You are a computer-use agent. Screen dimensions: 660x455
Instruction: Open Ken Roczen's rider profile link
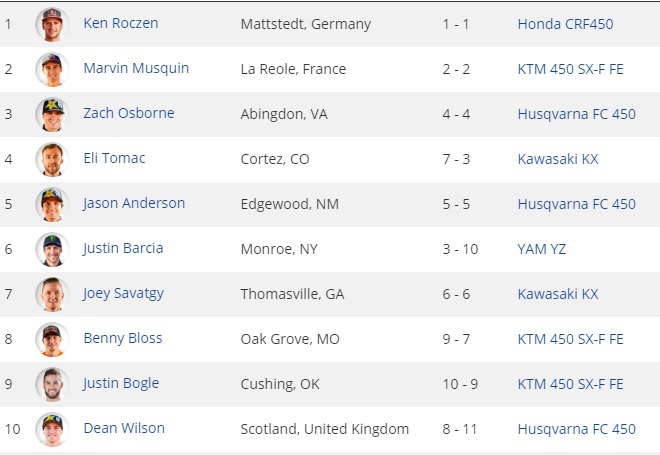120,23
